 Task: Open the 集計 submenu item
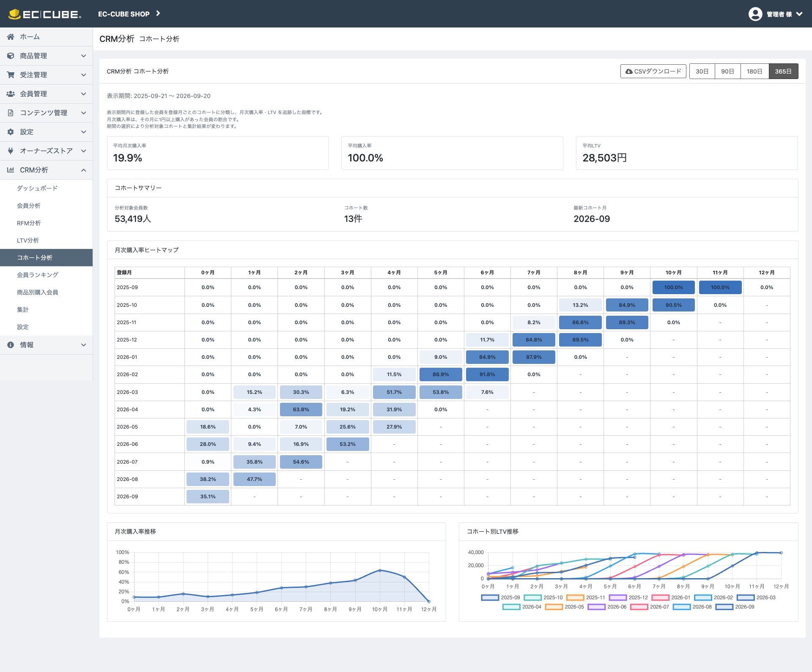23,309
